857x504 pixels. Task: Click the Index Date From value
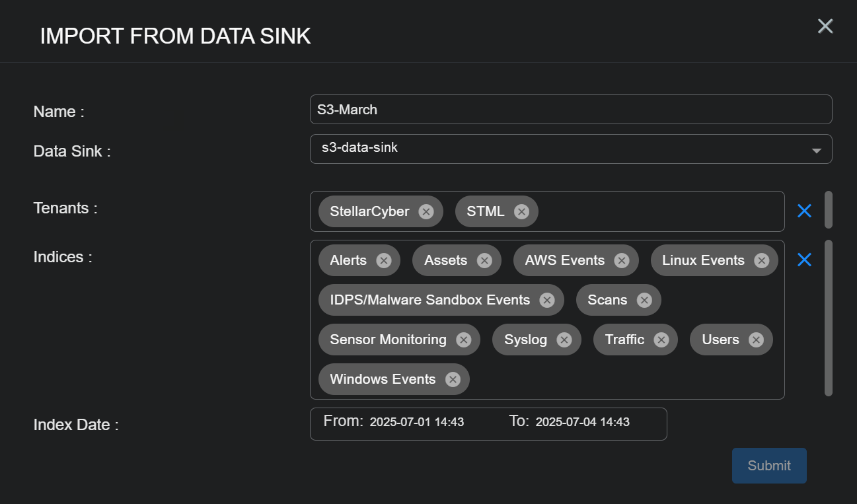(417, 422)
